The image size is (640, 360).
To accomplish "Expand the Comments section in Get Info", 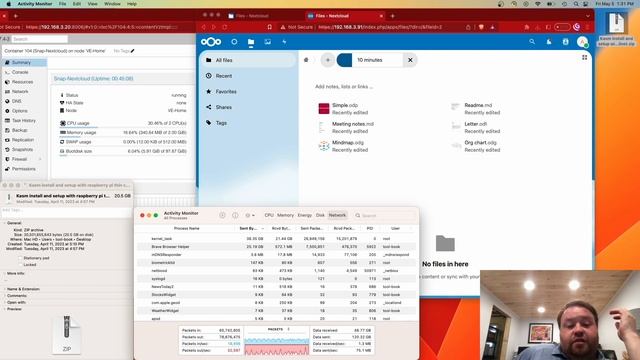I will pos(5,296).
